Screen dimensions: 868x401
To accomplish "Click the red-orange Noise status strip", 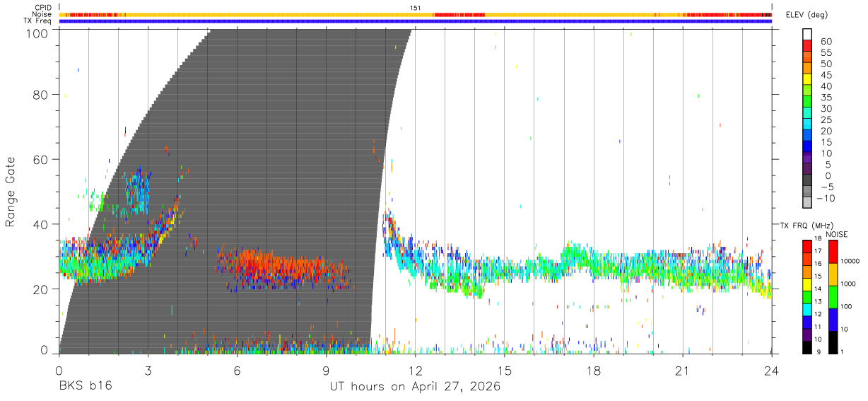I will [416, 14].
